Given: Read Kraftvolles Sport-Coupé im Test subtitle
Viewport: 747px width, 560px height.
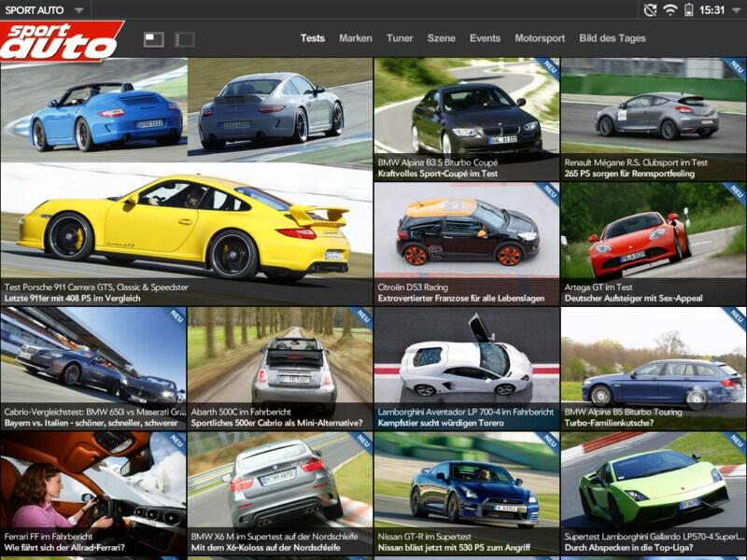Looking at the screenshot, I should 438,174.
